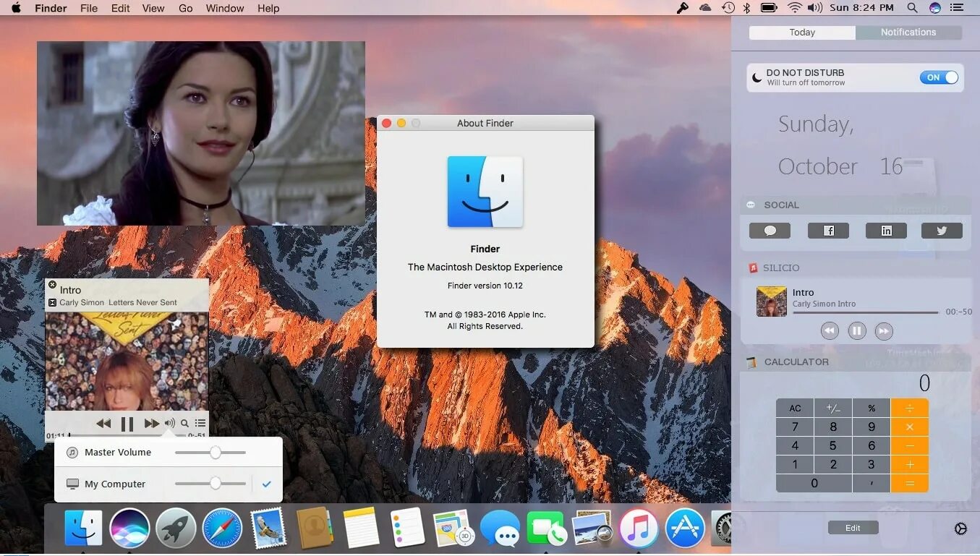980x556 pixels.
Task: Click battery icon in menu bar
Action: (769, 8)
